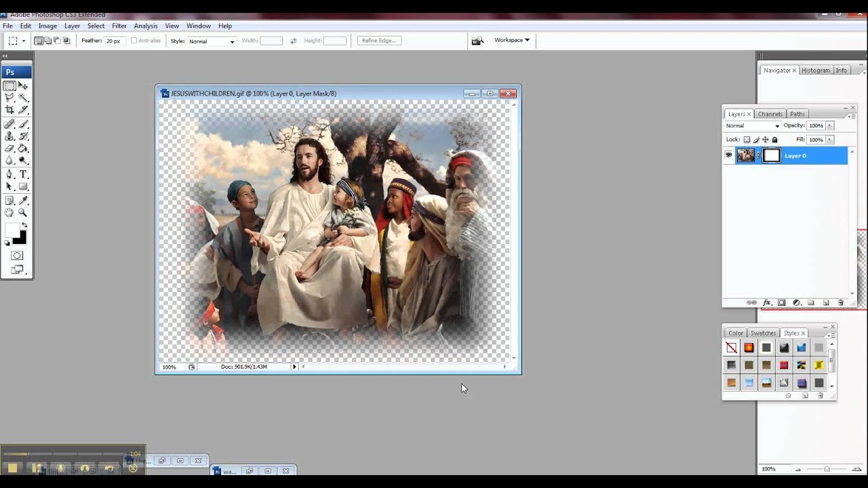Delete layer using Layers panel trash icon
The height and width of the screenshot is (488, 868).
point(841,302)
